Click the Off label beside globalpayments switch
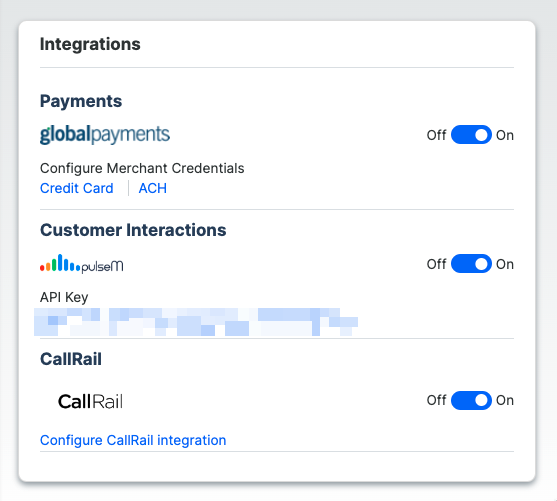557x501 pixels. click(x=436, y=135)
